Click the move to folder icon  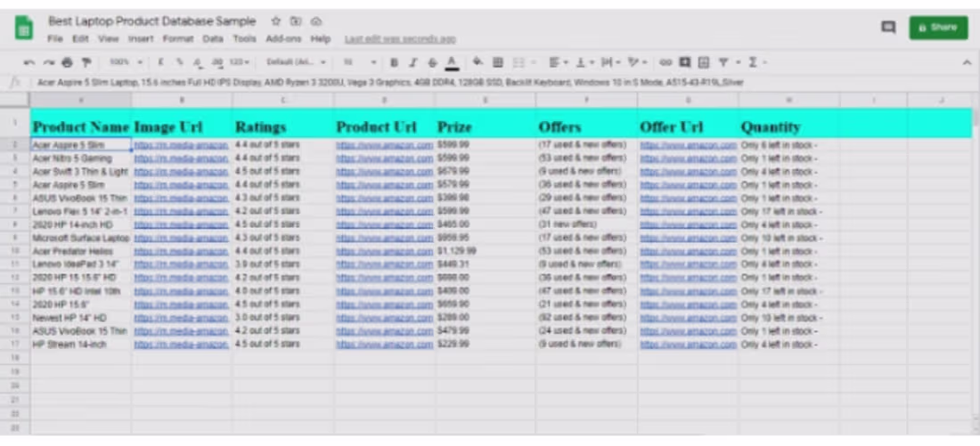click(296, 21)
